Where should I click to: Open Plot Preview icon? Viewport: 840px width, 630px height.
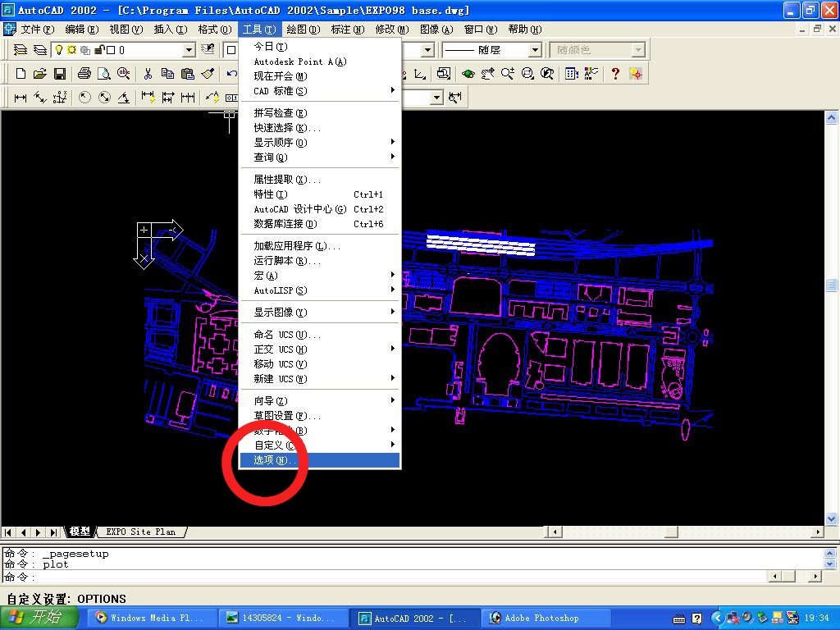tap(103, 74)
